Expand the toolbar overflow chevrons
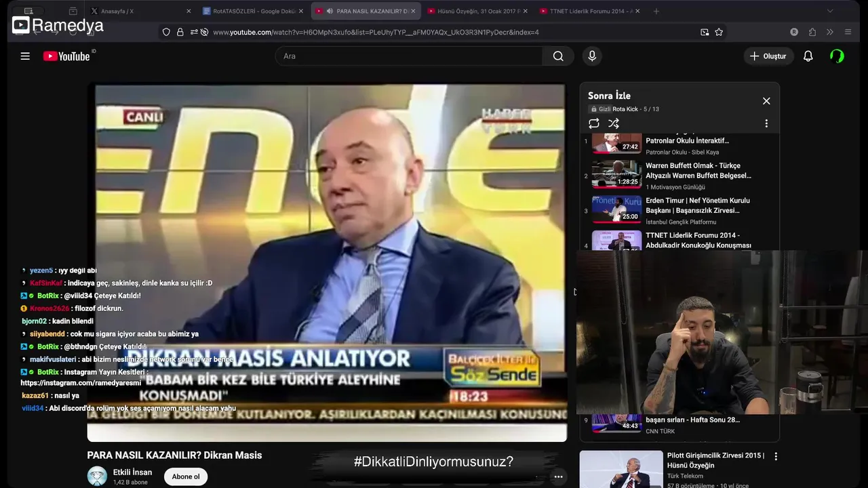This screenshot has height=488, width=868. pyautogui.click(x=830, y=32)
